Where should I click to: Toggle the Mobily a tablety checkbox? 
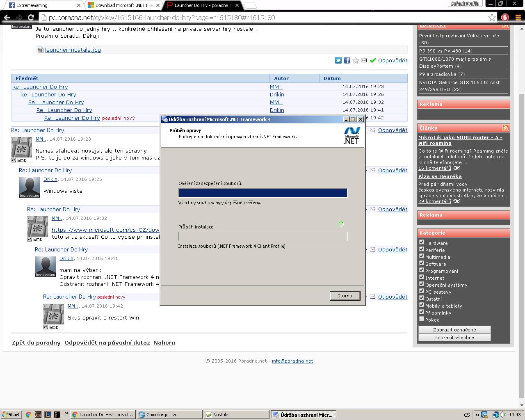422,305
